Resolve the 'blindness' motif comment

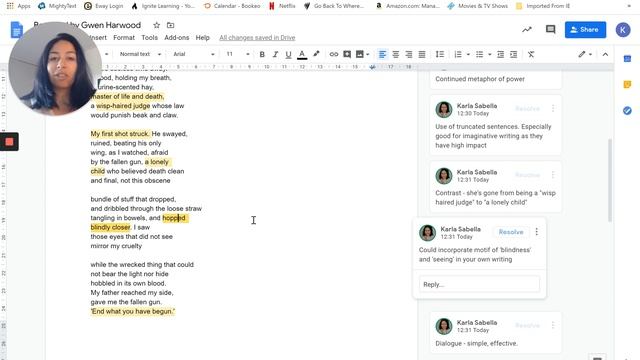coord(511,232)
